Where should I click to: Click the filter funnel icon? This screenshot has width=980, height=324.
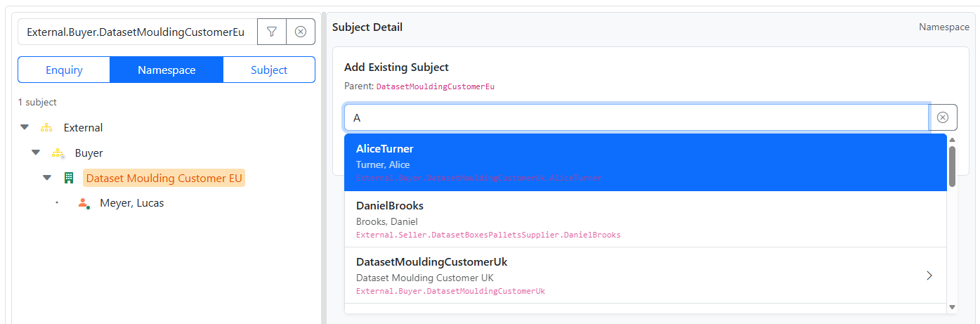(x=272, y=32)
